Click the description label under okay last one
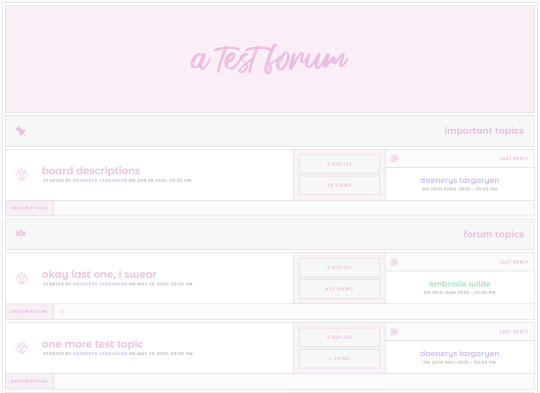This screenshot has height=393, width=540. [x=30, y=312]
